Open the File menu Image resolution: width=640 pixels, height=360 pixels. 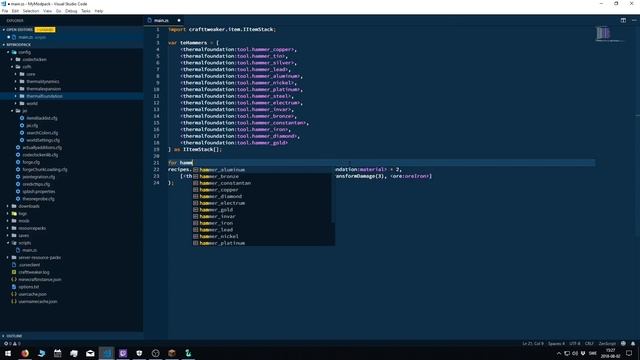(x=5, y=11)
